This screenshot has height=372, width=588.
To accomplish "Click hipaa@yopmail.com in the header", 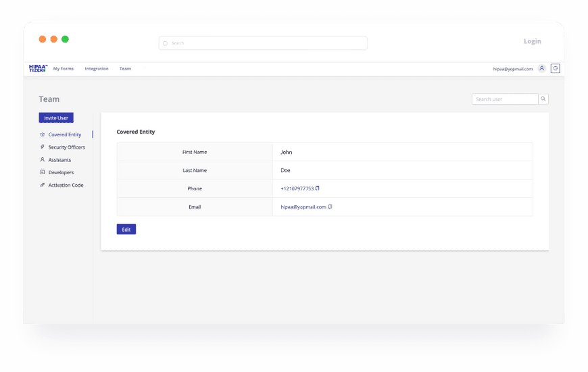I will click(x=512, y=69).
